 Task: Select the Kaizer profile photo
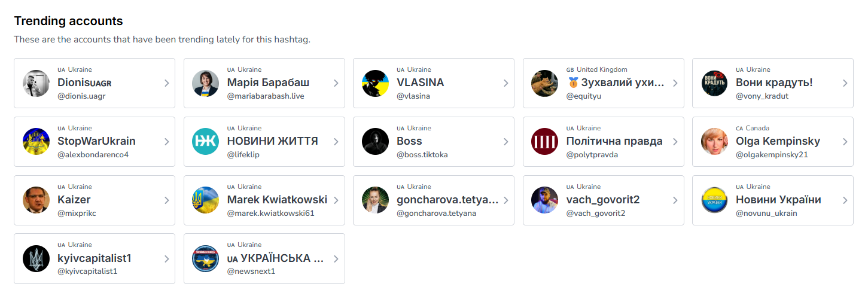click(36, 200)
